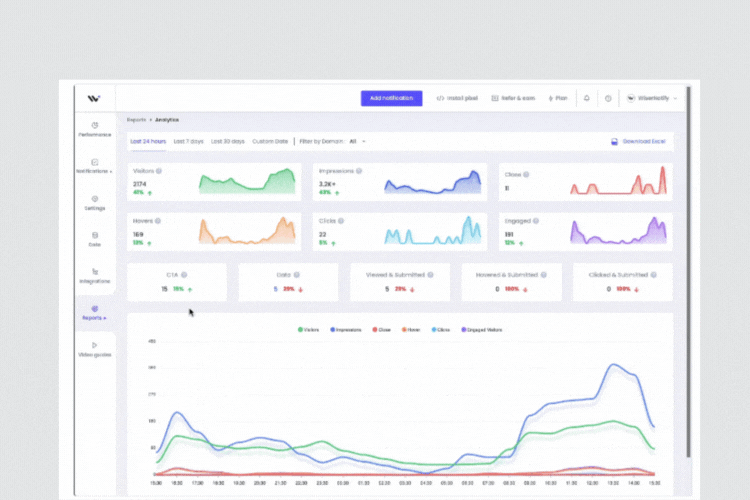750x500 pixels.
Task: Toggle the Close series in chart legend
Action: click(382, 330)
